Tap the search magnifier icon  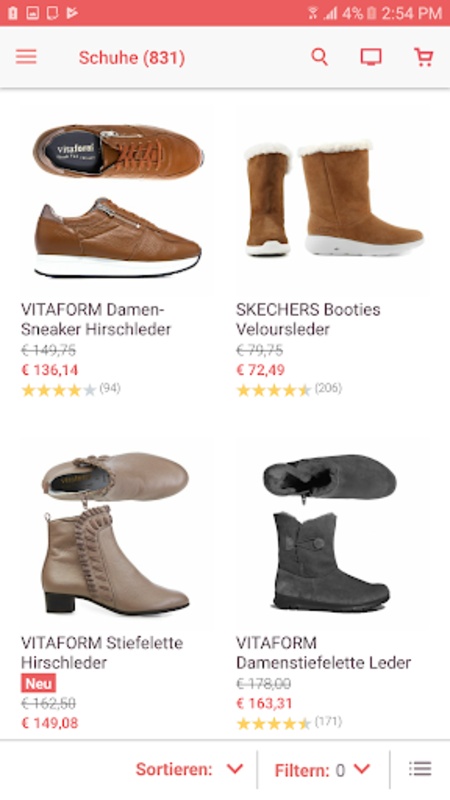click(x=319, y=57)
